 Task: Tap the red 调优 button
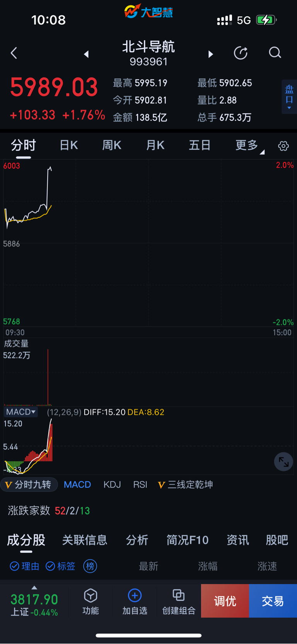pos(225,601)
